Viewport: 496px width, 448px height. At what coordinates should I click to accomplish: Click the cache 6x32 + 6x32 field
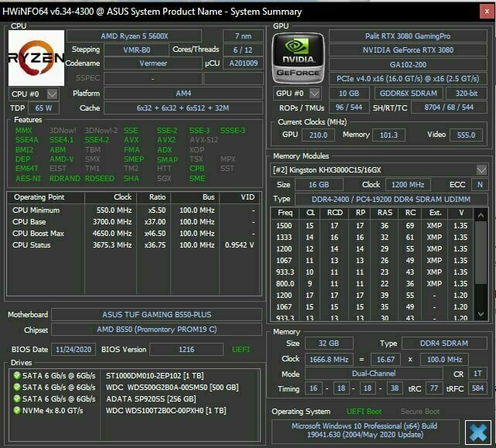pyautogui.click(x=183, y=108)
